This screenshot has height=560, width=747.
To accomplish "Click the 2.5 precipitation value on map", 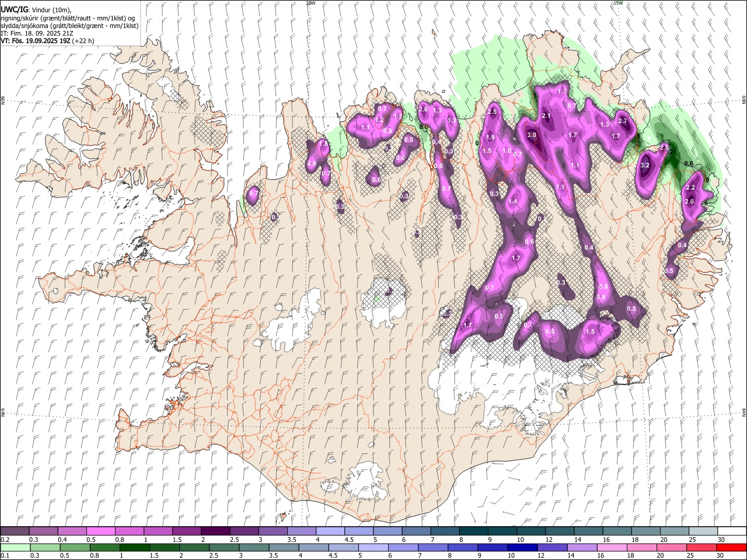I will [x=492, y=112].
